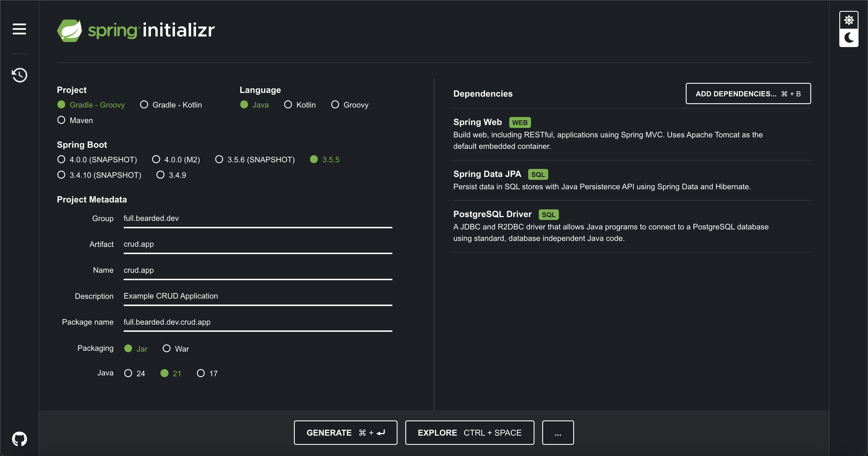Choose Spring Boot 3.4.9

pyautogui.click(x=160, y=175)
